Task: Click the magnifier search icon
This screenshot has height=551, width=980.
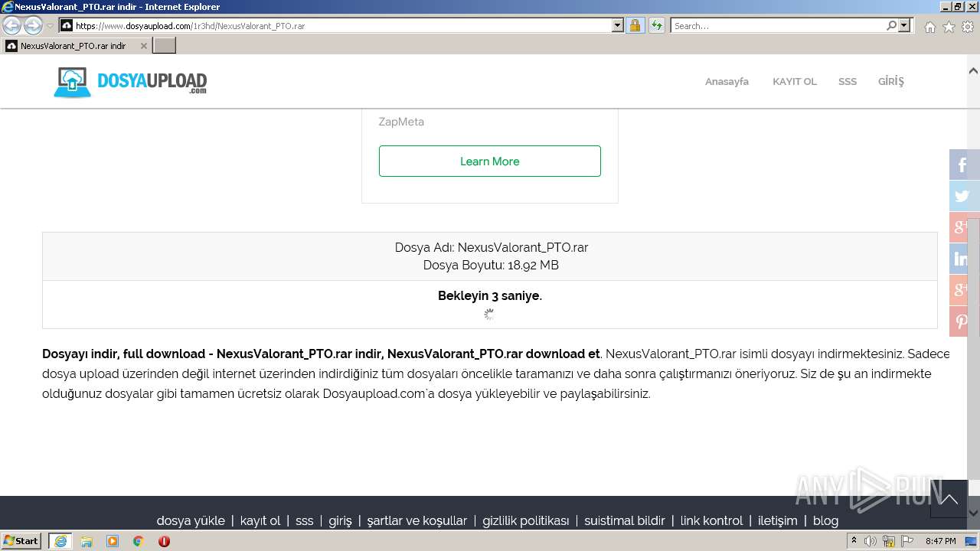Action: 891,25
